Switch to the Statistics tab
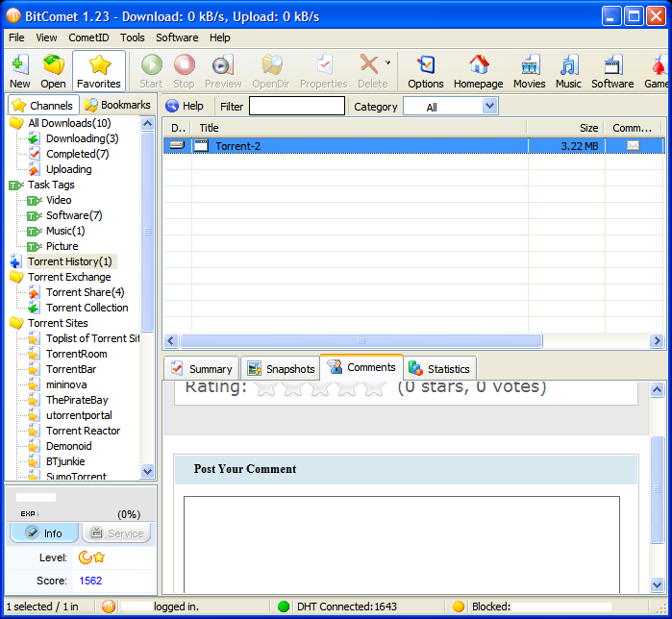 pos(439,369)
